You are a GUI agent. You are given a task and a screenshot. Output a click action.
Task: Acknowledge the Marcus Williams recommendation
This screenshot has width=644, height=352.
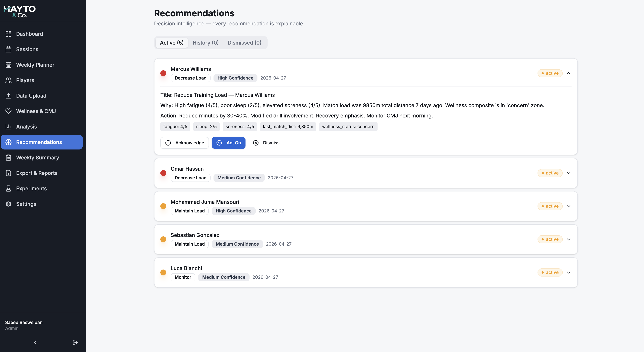click(184, 143)
